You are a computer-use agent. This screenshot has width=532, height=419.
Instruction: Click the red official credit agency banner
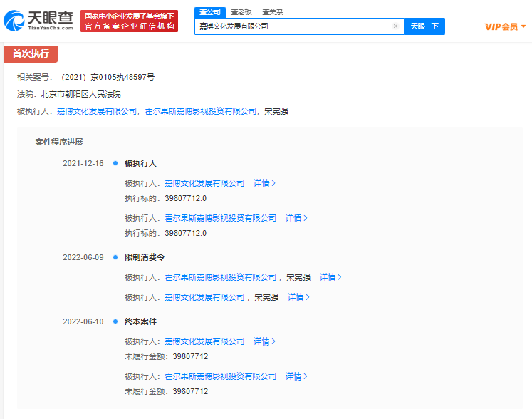(x=130, y=21)
